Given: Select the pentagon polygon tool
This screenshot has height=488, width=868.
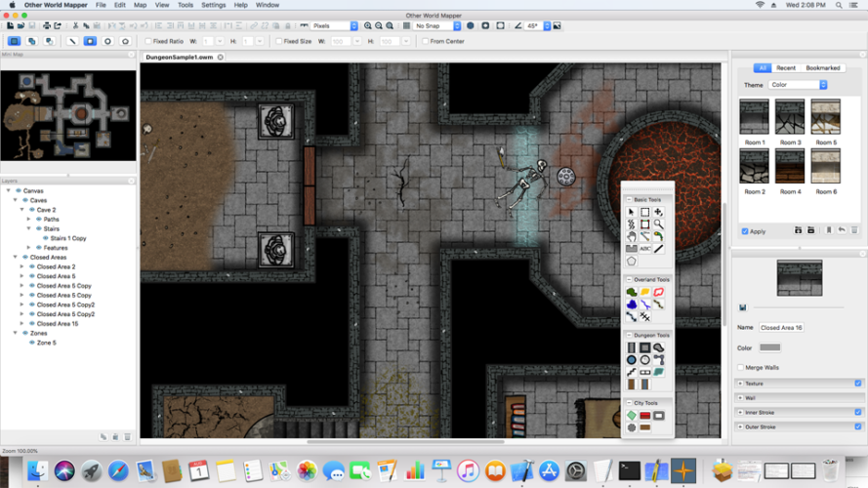Looking at the screenshot, I should coord(631,262).
